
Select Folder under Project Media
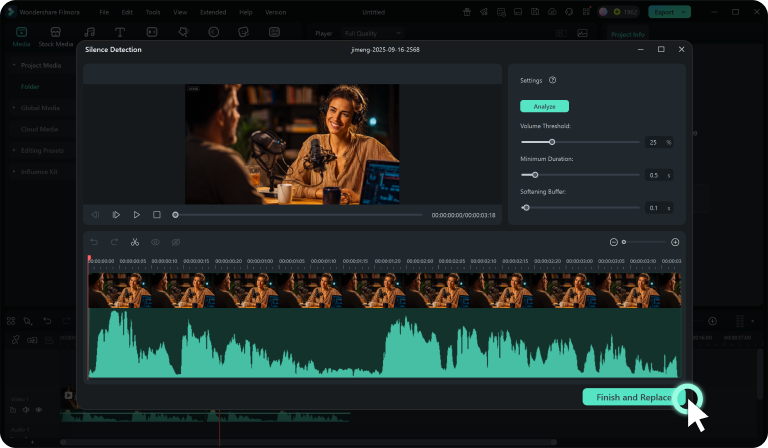pos(30,87)
